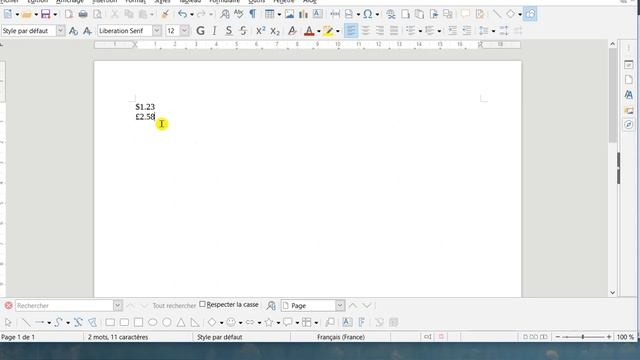
Task: Click the Insert Text Box icon
Action: [x=317, y=14]
